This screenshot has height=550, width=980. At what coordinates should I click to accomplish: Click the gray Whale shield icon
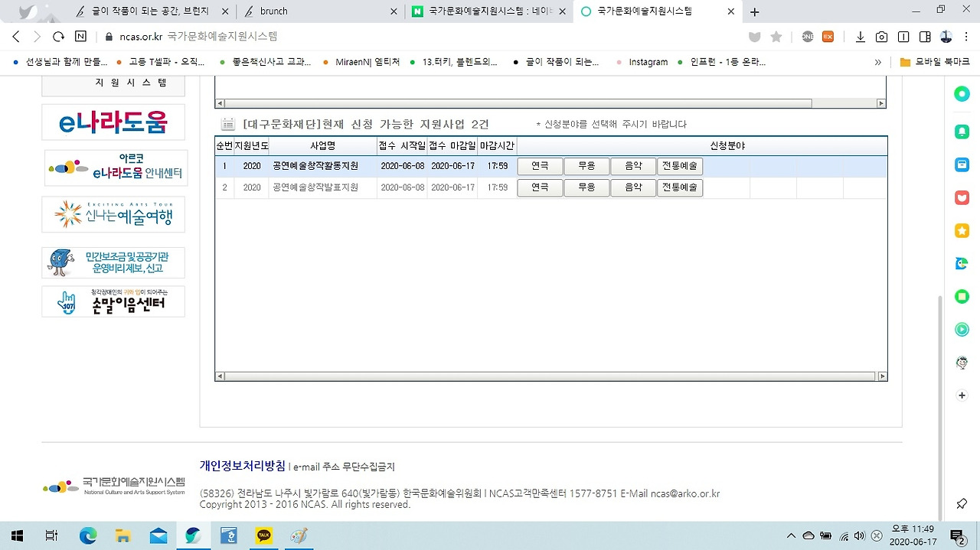click(754, 37)
